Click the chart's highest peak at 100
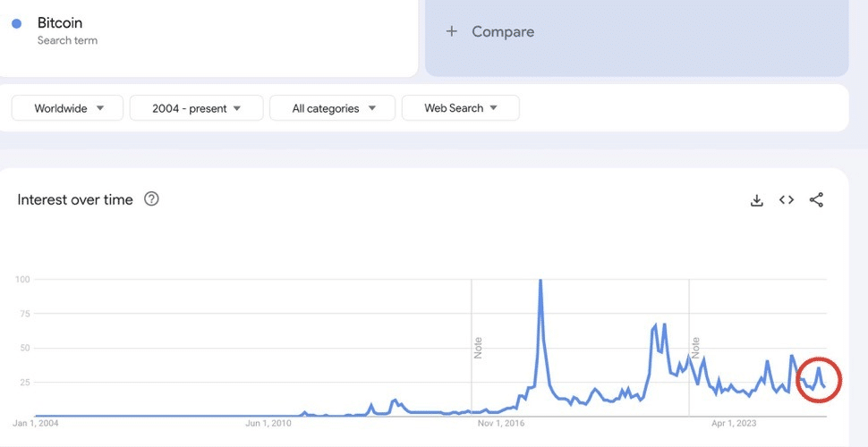 (x=540, y=281)
